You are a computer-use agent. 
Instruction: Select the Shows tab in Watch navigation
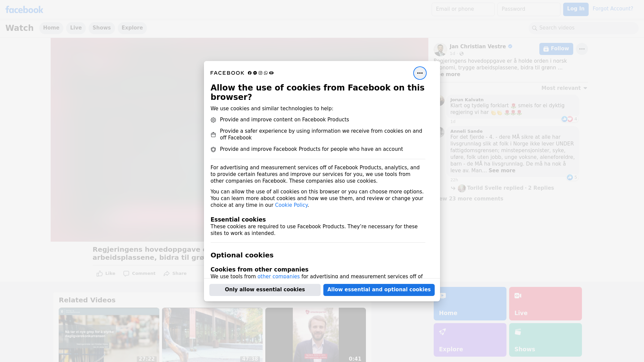click(x=102, y=28)
